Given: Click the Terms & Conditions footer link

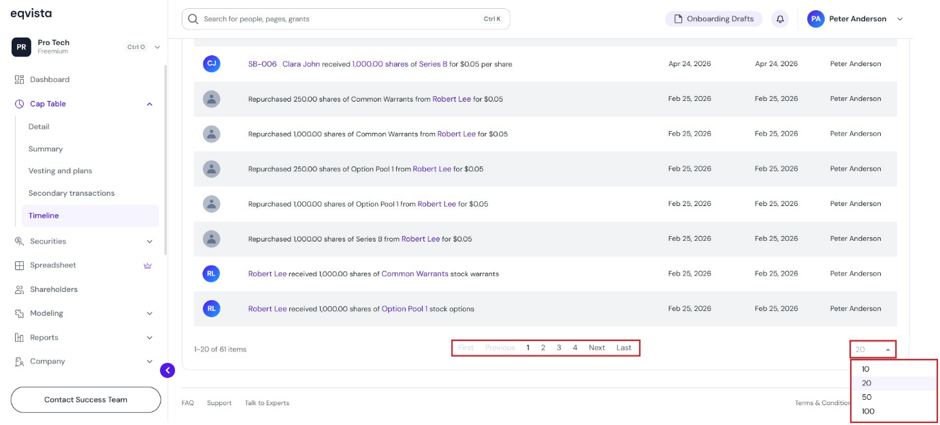Looking at the screenshot, I should coord(822,403).
